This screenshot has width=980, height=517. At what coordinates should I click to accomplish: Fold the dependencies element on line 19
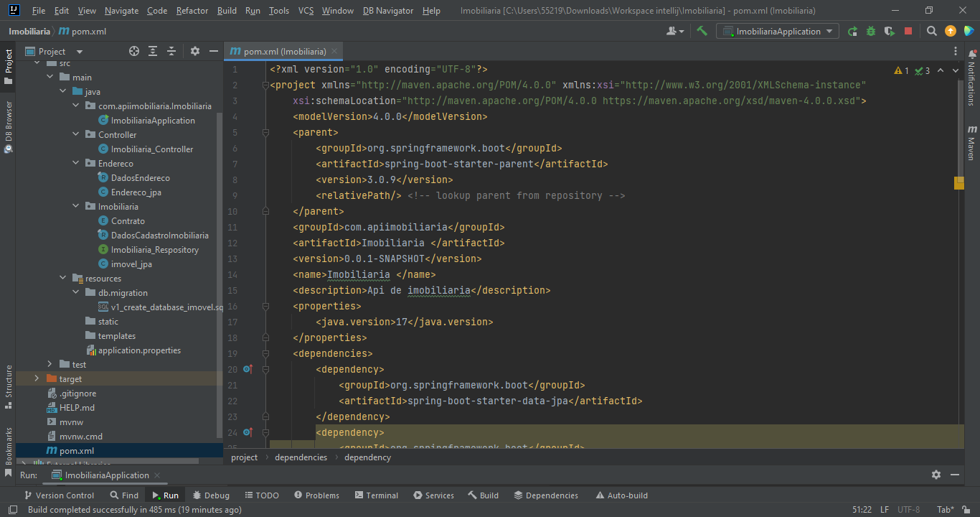265,353
